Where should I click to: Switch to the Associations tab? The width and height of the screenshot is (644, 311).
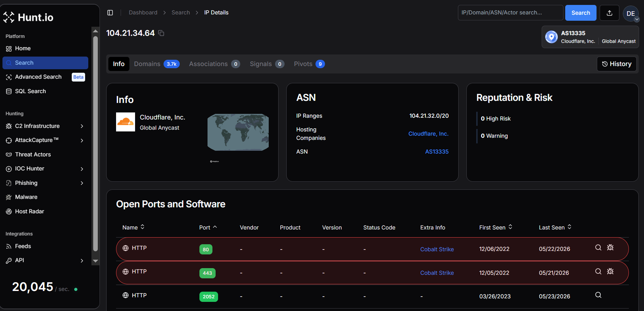pos(215,64)
